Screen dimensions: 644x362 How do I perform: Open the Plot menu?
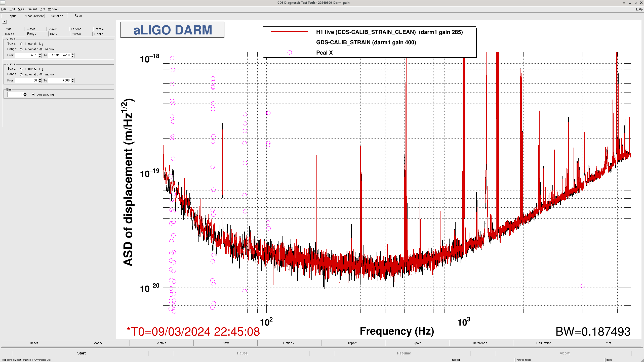pos(42,9)
